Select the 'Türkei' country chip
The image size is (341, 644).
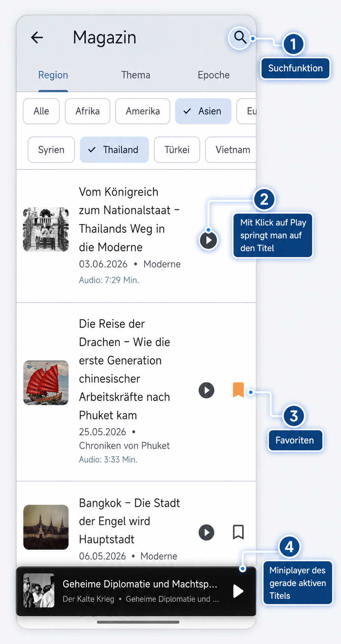[177, 150]
